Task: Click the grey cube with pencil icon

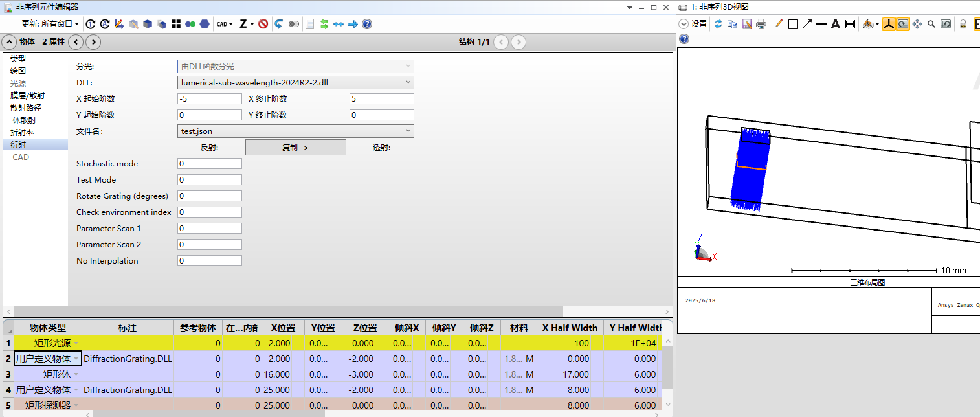Action: 133,24
